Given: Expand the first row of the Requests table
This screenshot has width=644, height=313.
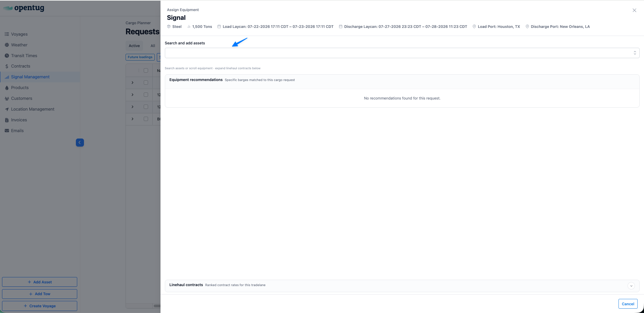Looking at the screenshot, I should click(x=133, y=83).
